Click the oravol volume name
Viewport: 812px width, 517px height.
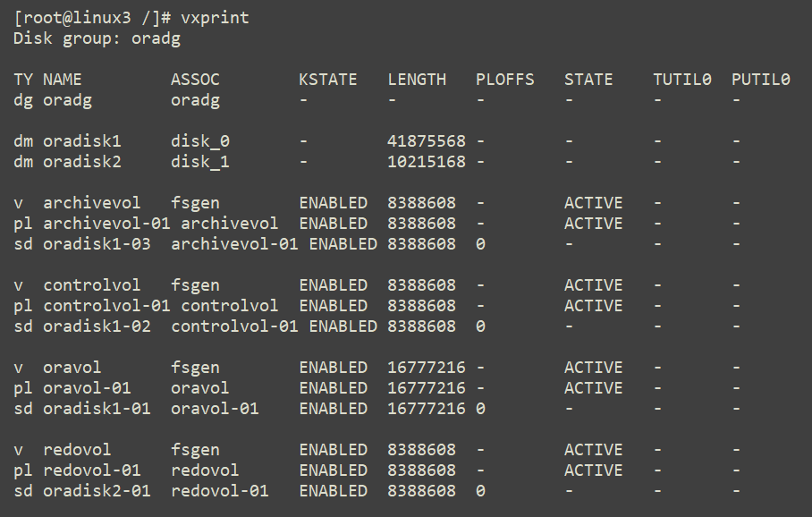pyautogui.click(x=72, y=368)
